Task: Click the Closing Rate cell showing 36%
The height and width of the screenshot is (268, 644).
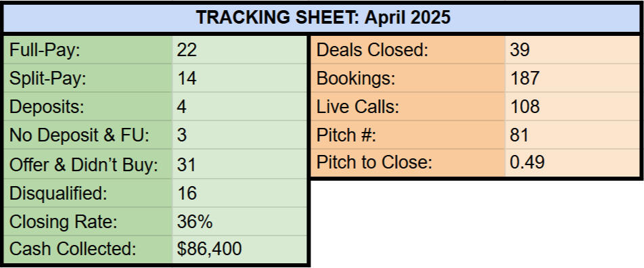Action: tap(239, 221)
